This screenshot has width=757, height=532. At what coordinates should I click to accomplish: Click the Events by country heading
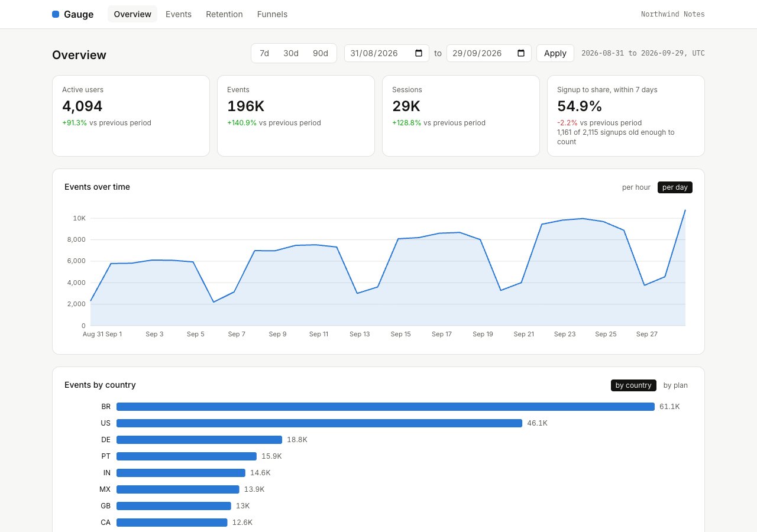point(100,385)
